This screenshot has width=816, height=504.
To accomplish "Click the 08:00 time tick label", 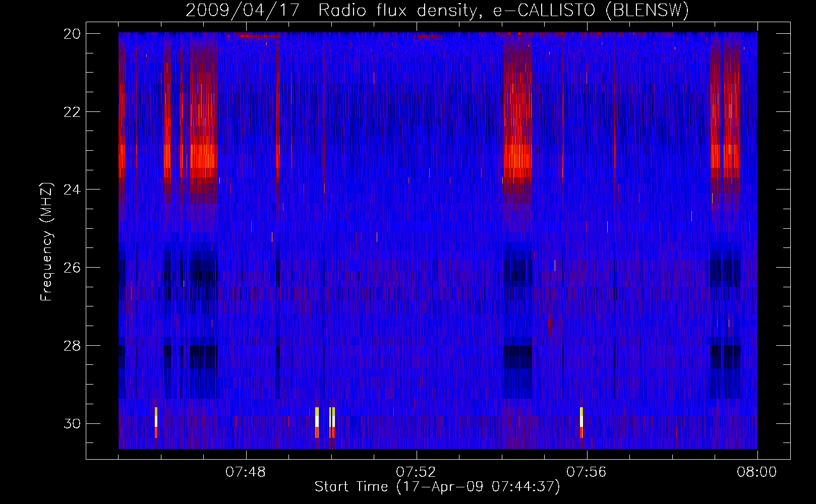I will pos(757,472).
